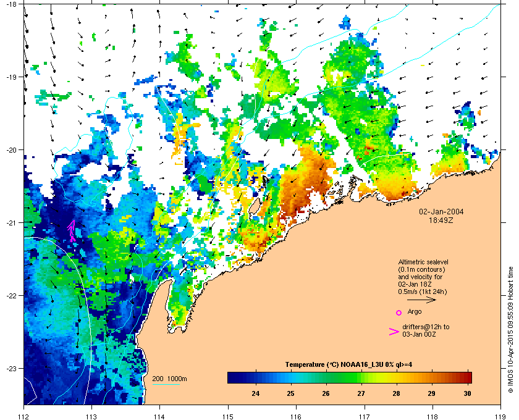
Task: Click the '200 1000m' depth label
Action: click(169, 379)
